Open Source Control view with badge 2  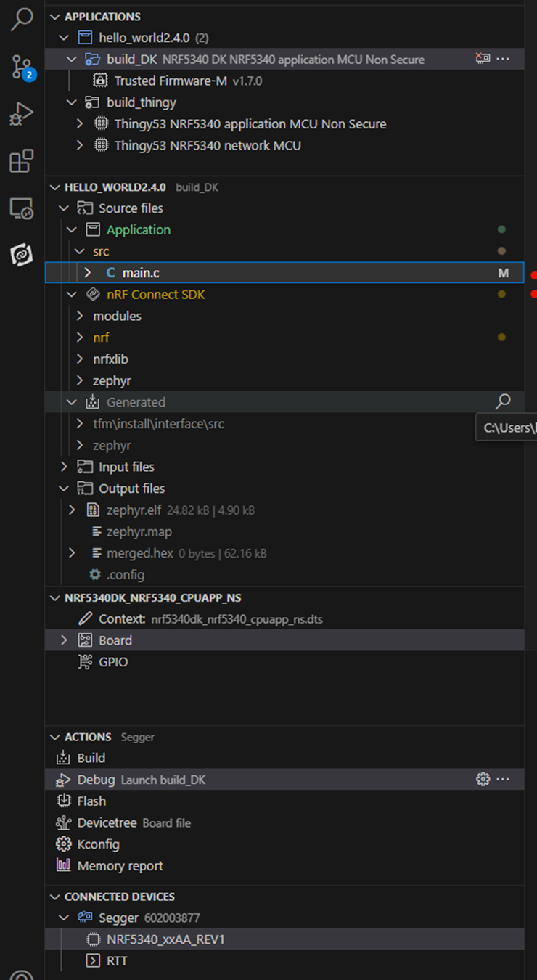[x=22, y=67]
